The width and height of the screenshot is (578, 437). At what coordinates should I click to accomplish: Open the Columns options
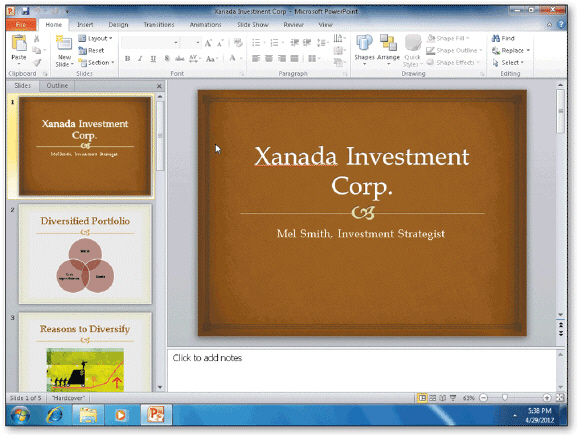313,59
